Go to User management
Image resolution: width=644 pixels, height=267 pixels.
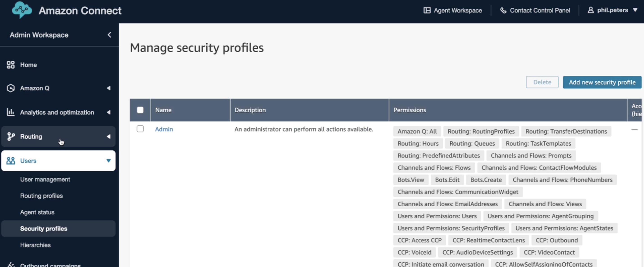pos(45,179)
